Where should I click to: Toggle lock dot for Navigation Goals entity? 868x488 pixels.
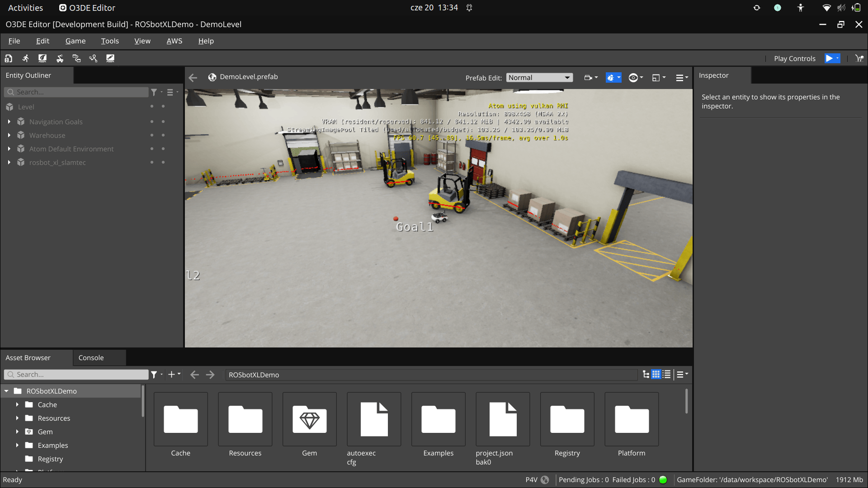point(163,122)
